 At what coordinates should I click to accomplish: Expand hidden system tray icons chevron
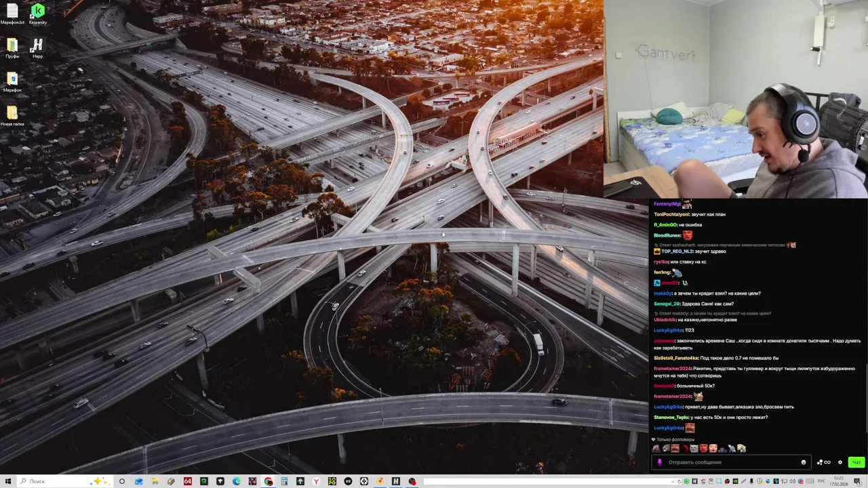coord(673,481)
